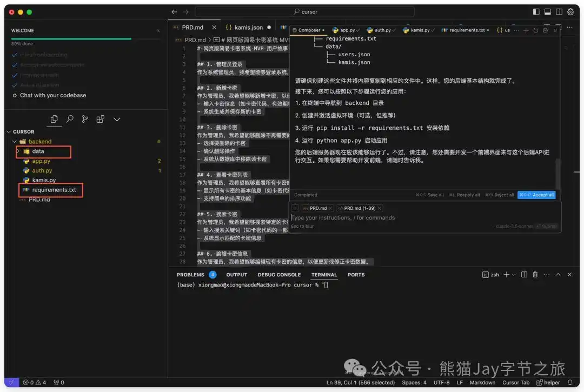Click the notifications bell in status bar
The height and width of the screenshot is (392, 584).
[x=570, y=382]
